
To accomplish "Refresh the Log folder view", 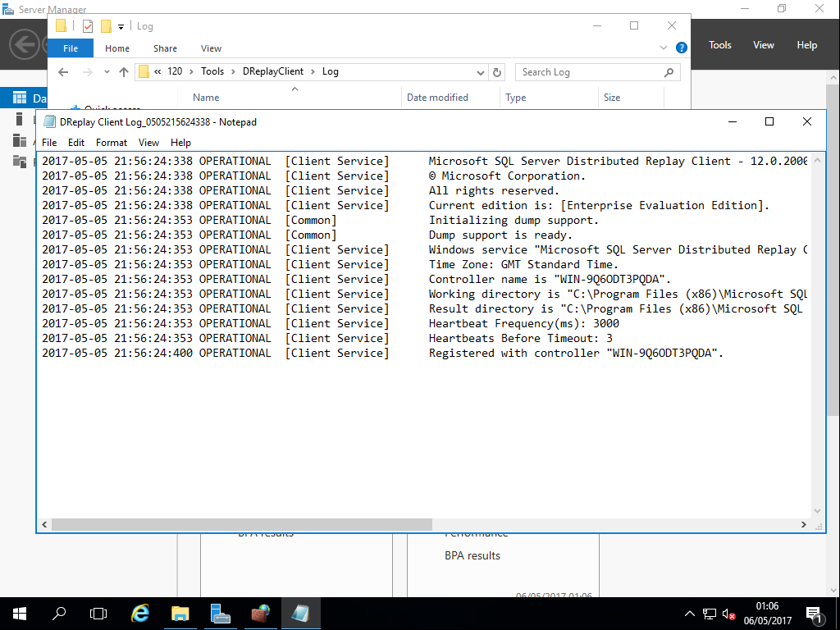I will pos(496,72).
